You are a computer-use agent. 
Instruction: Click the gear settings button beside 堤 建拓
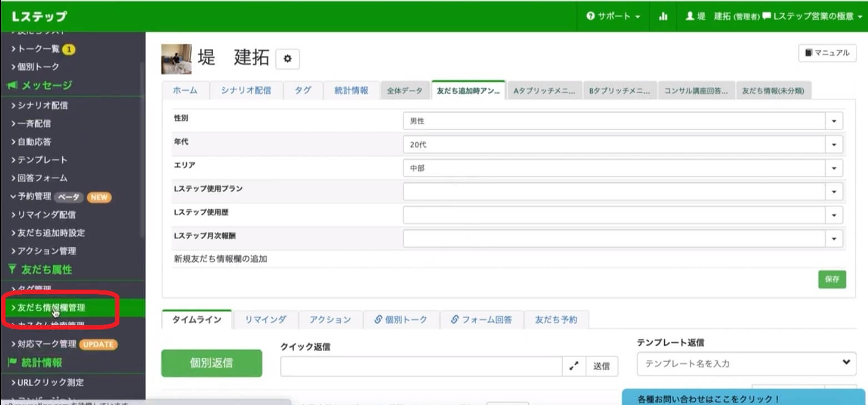click(288, 59)
